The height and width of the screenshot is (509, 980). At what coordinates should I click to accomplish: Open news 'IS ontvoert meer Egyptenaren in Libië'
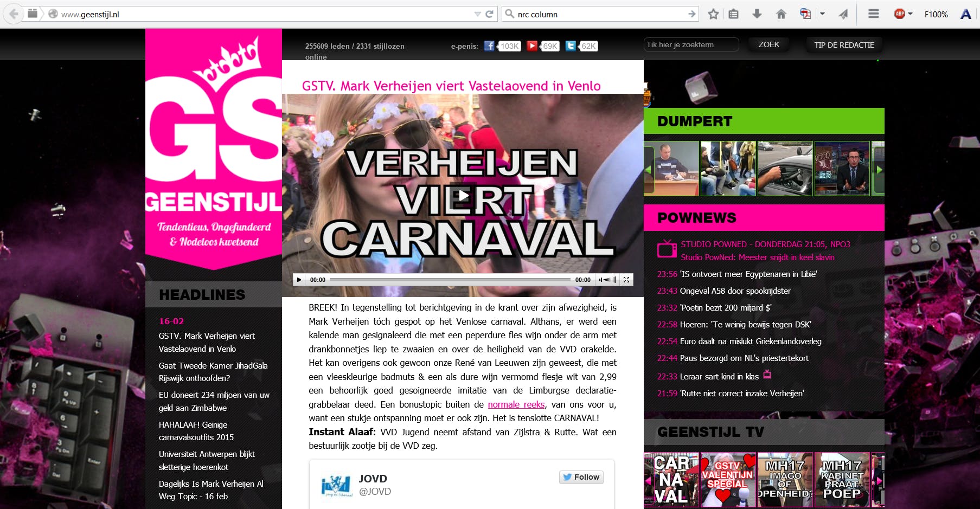click(748, 274)
